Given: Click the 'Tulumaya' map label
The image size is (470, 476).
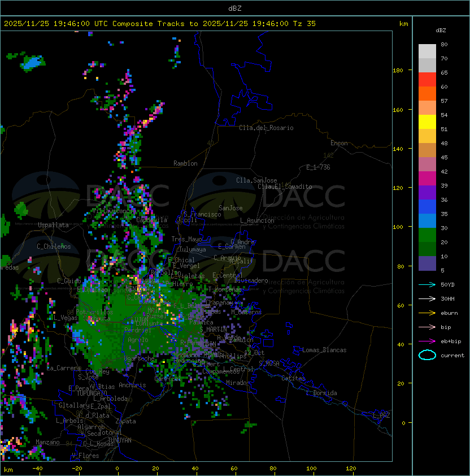Looking at the screenshot, I should (x=193, y=249).
